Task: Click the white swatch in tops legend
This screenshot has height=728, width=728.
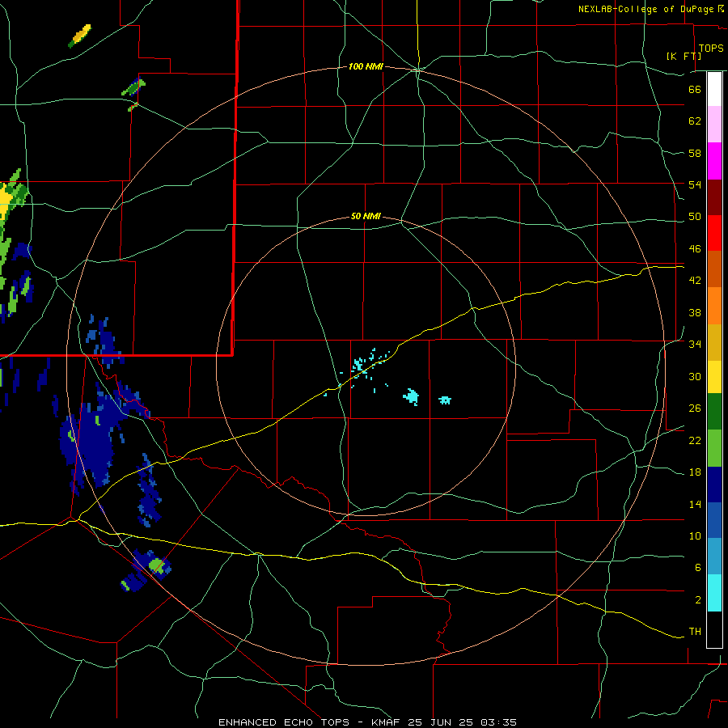Action: pos(714,89)
